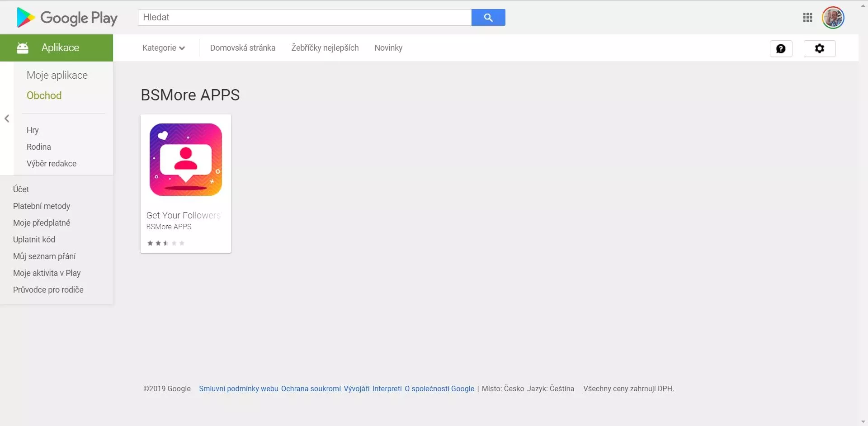This screenshot has height=426, width=868.
Task: Open Smluvní podmínky webu footer link
Action: click(239, 389)
